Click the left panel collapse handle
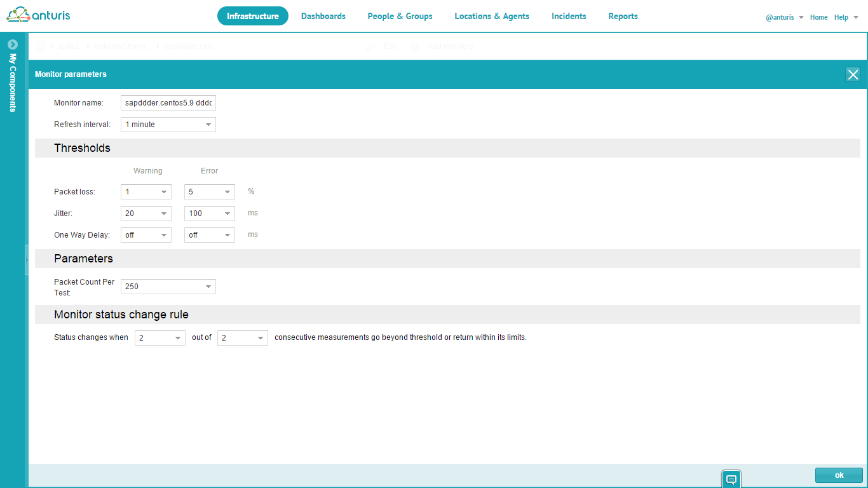The height and width of the screenshot is (488, 868). tap(27, 259)
